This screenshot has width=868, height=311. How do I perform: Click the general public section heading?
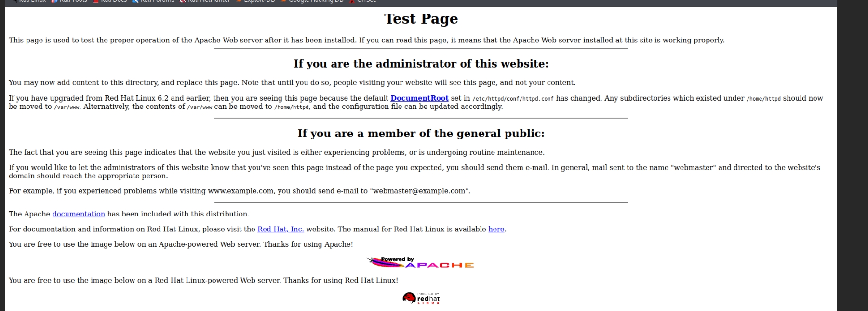pos(421,134)
